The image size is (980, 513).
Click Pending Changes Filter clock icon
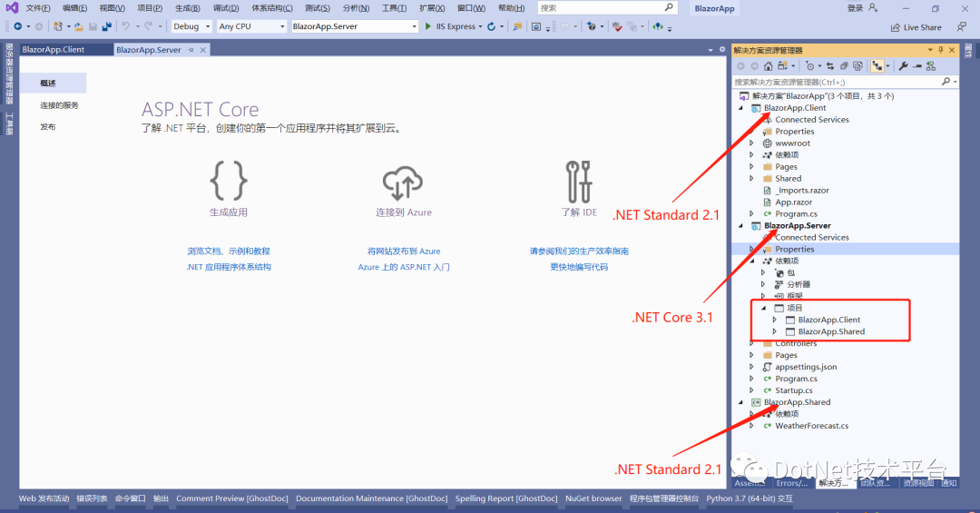click(x=810, y=65)
